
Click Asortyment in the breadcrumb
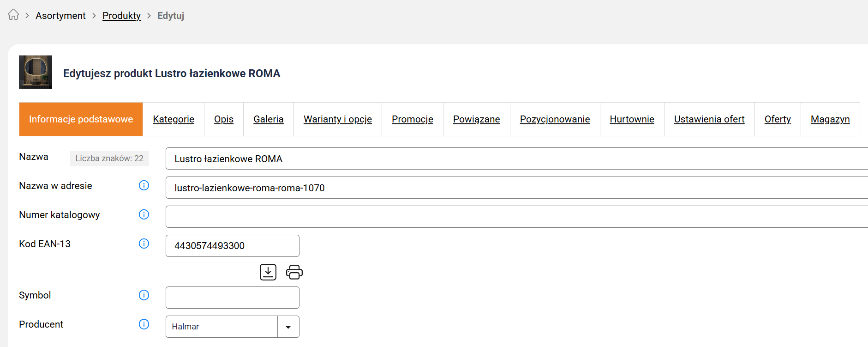point(60,16)
